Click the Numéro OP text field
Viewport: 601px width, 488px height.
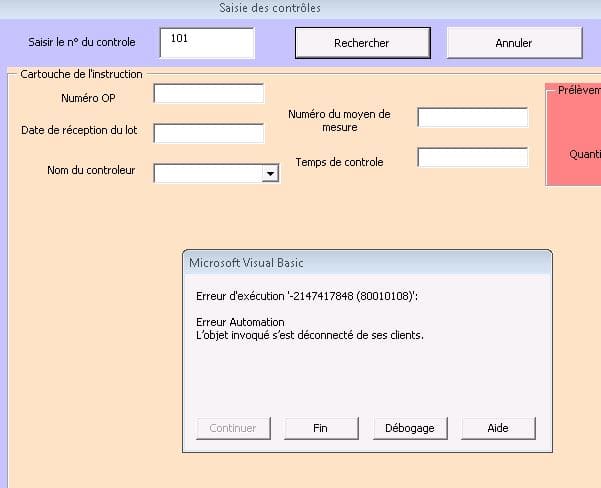click(209, 94)
